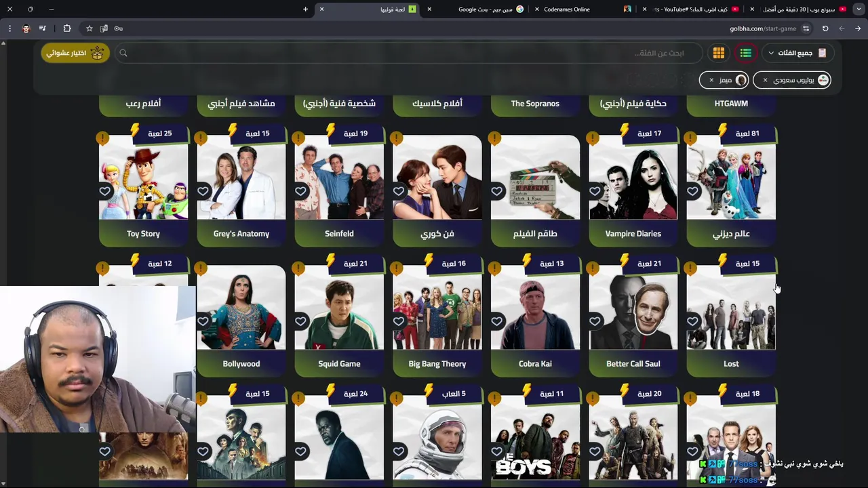Remove the ميمز filter chip
The image size is (868, 488).
point(711,80)
